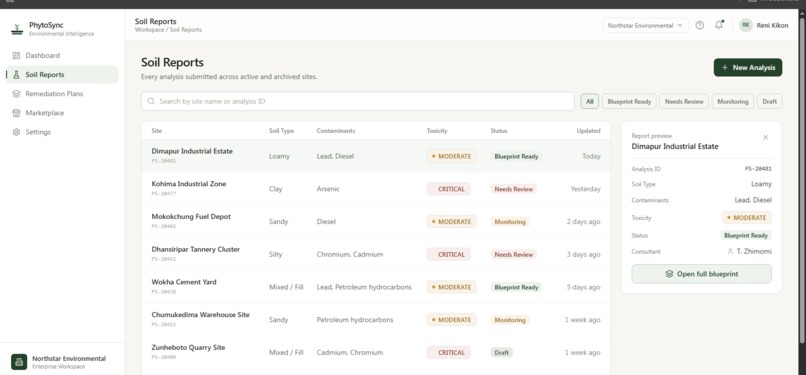
Task: Click the Northstar Environmental workspace icon at bottom
Action: (x=19, y=362)
